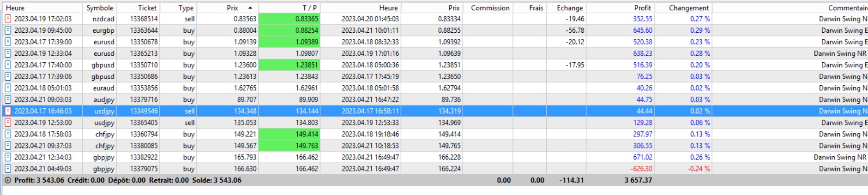Click the profit value 671.02

(643, 157)
